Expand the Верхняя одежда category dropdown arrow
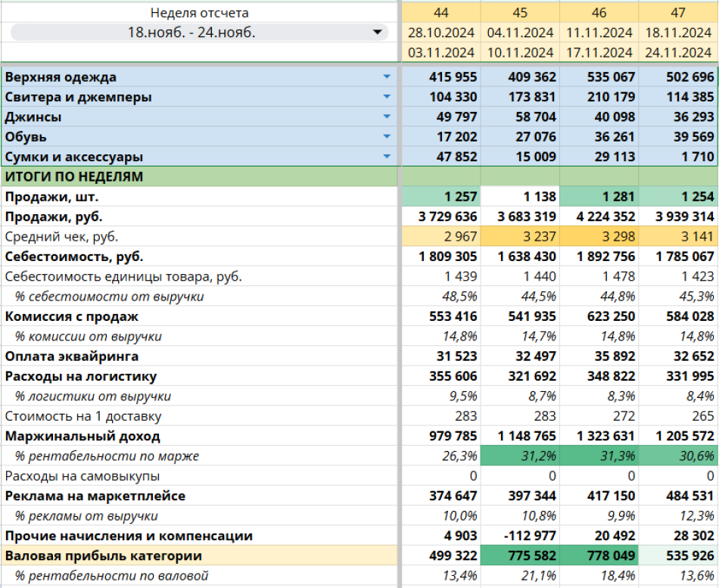This screenshot has height=588, width=719. point(387,77)
